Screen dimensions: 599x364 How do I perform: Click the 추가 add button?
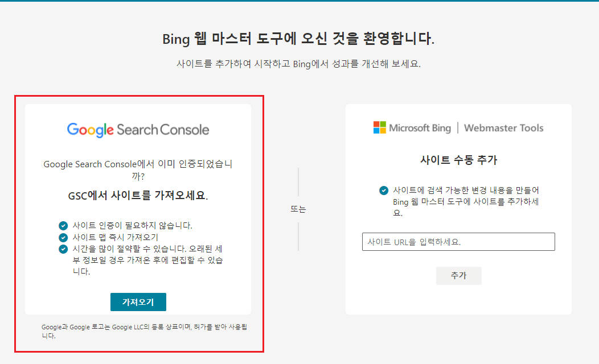(458, 275)
